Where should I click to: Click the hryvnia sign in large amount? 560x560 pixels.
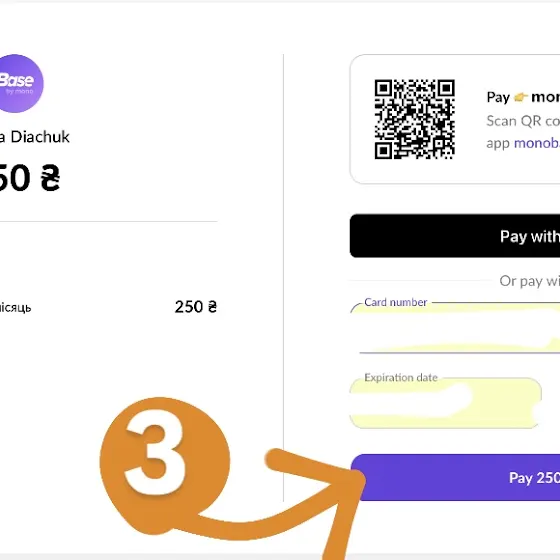click(50, 178)
